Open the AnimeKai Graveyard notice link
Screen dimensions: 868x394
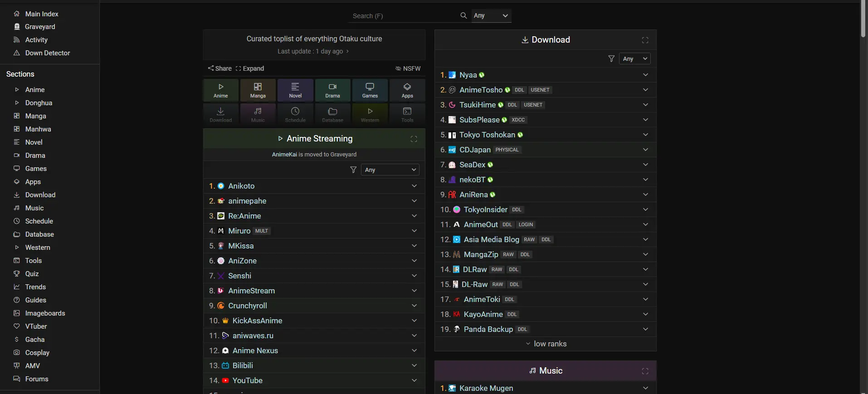tap(314, 154)
